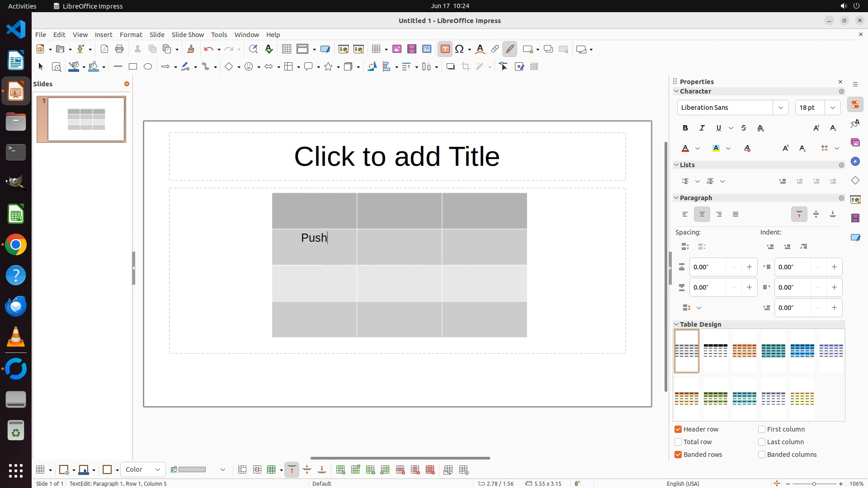
Task: Click the Bold formatting icon
Action: (685, 128)
